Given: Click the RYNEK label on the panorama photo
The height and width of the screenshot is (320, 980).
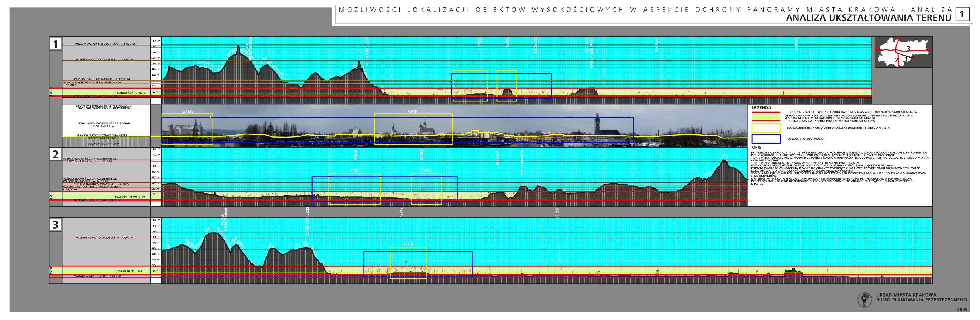Looking at the screenshot, I should click(x=412, y=111).
